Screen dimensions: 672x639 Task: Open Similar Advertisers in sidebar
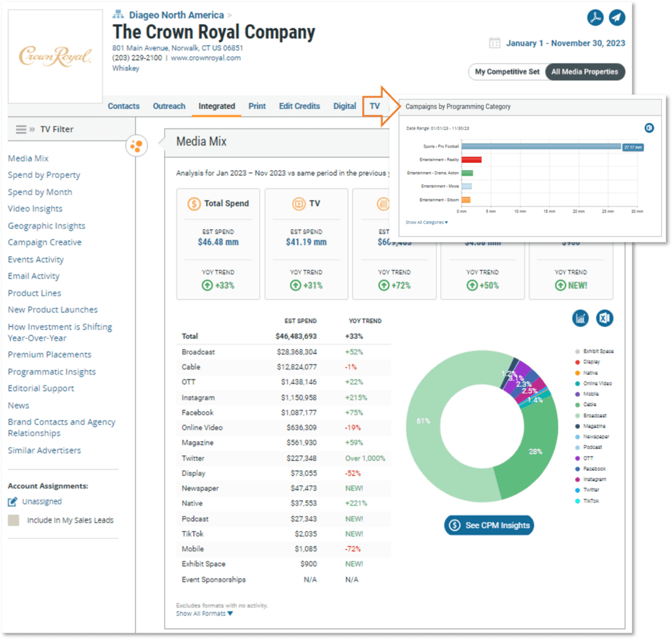[45, 451]
